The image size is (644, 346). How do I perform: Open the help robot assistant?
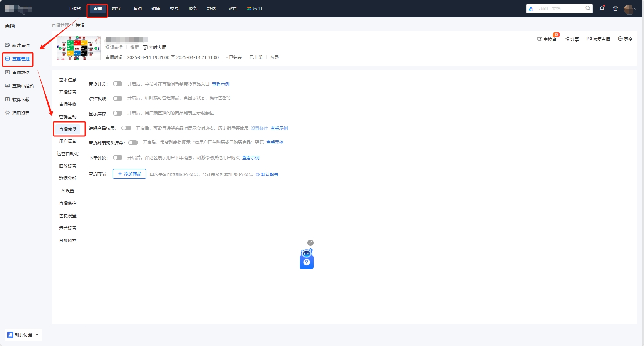[307, 259]
